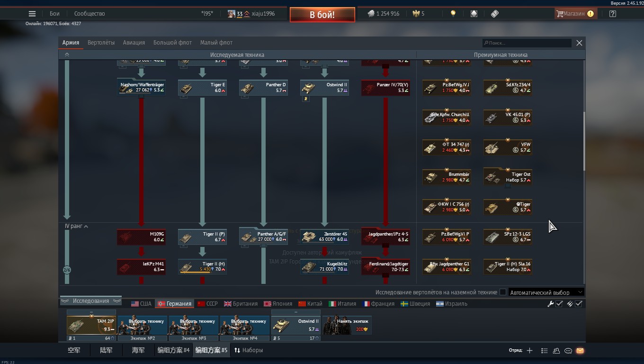
Task: Click the research tree vertical scrollbar
Action: (584, 141)
